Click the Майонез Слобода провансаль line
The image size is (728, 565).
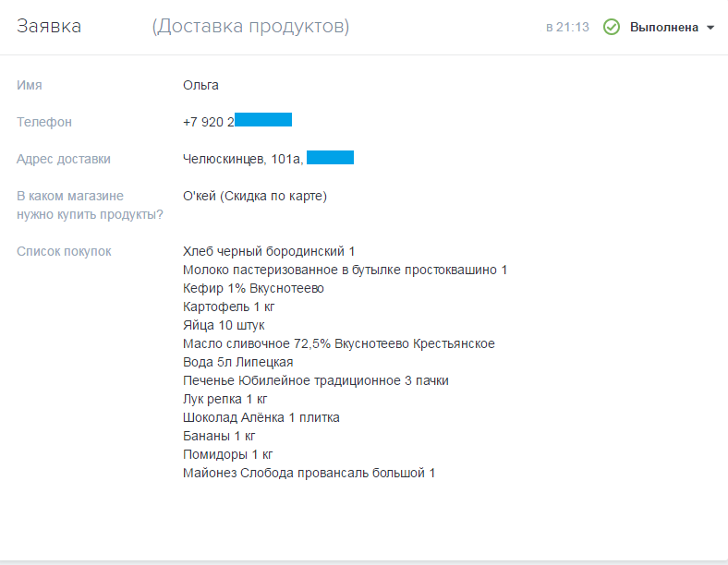tap(309, 473)
